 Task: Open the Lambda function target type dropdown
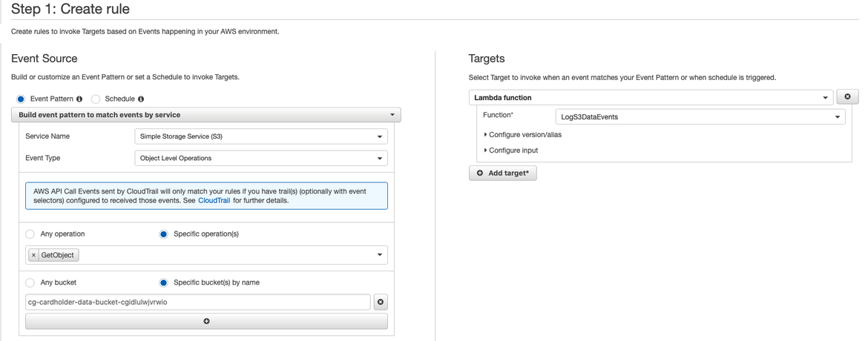coord(651,97)
